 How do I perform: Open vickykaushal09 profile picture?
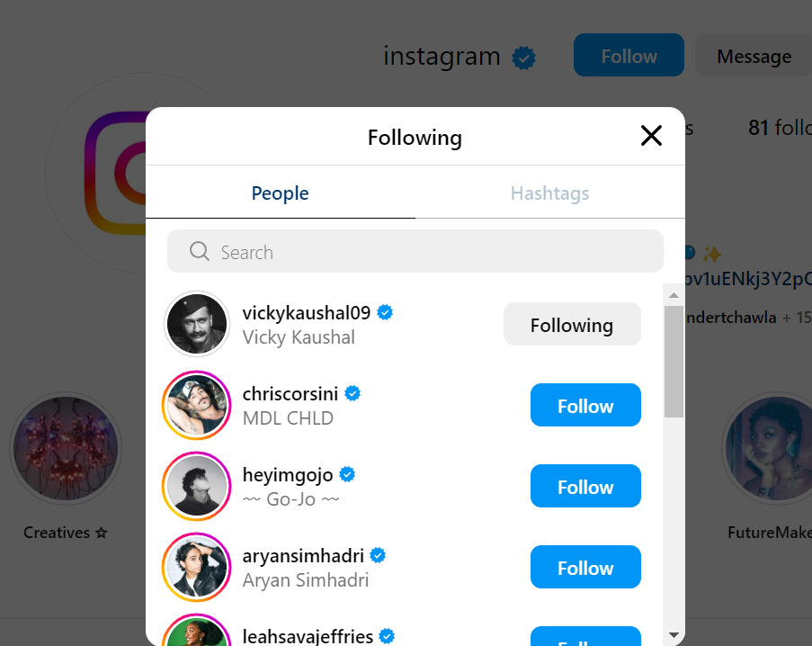tap(197, 324)
